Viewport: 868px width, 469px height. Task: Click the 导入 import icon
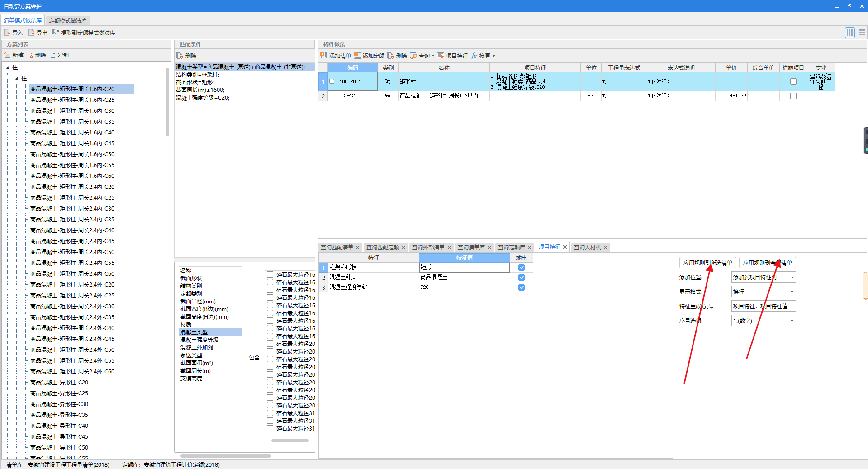click(7, 33)
